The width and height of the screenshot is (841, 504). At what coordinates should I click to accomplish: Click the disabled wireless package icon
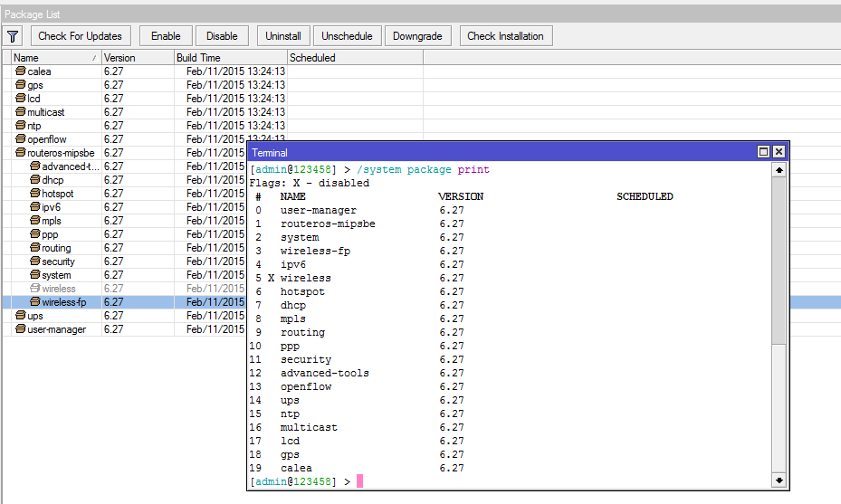point(35,288)
